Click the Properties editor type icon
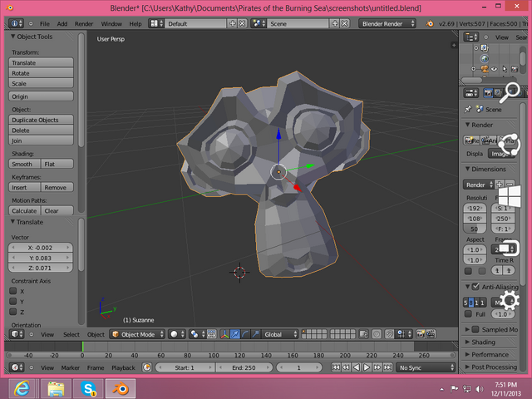Image resolution: width=532 pixels, height=399 pixels. pos(471,93)
